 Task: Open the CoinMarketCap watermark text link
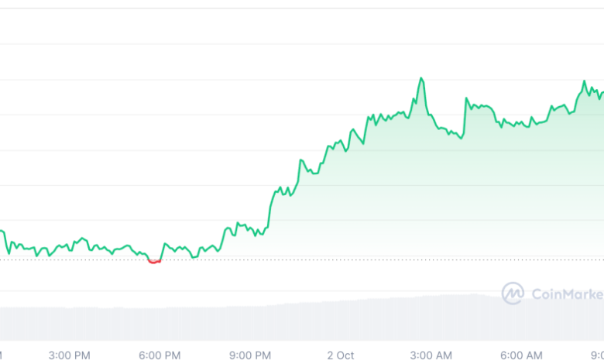(x=567, y=294)
